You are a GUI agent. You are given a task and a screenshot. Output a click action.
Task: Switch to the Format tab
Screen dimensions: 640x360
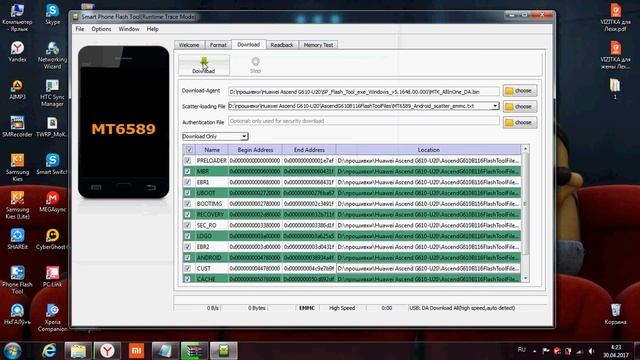click(218, 45)
